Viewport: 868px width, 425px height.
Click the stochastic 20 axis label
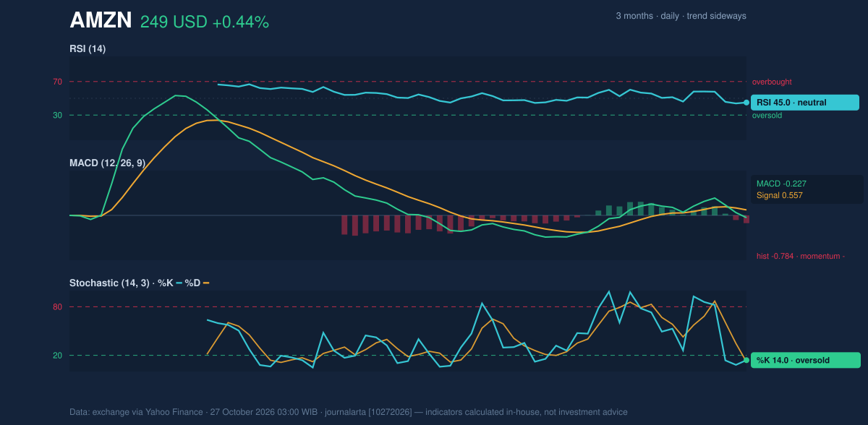point(57,356)
